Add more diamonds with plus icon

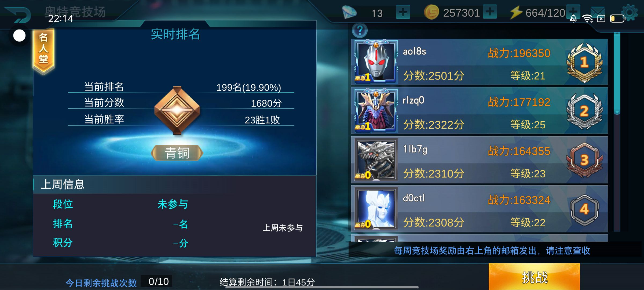point(403,12)
